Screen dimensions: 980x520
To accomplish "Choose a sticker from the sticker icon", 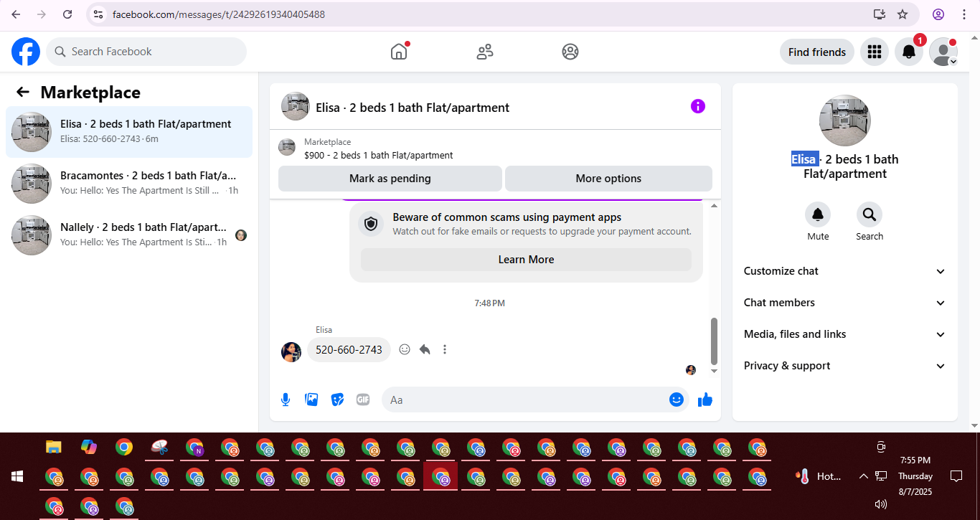I will pos(337,400).
